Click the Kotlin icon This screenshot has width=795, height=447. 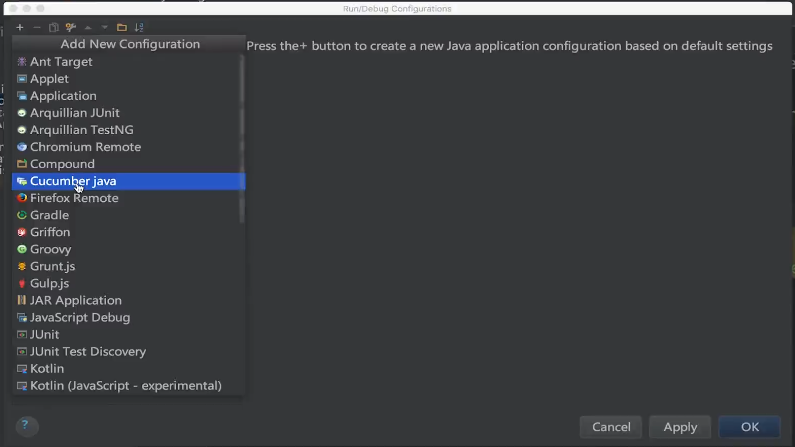[x=22, y=369]
